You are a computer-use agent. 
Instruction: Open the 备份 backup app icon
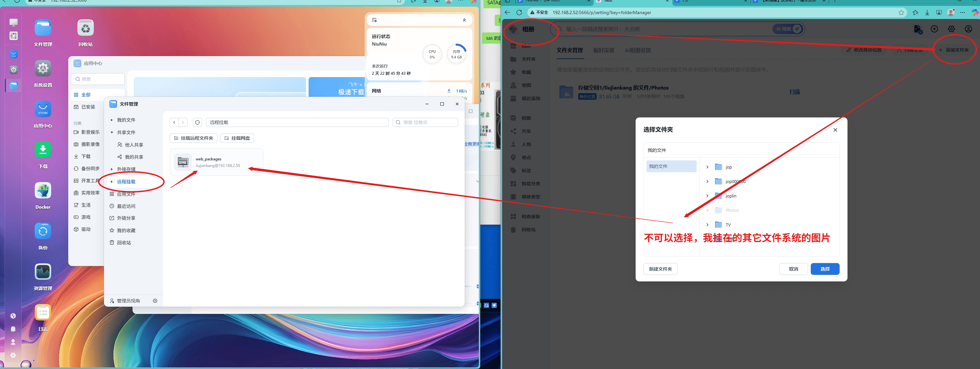pos(43,231)
